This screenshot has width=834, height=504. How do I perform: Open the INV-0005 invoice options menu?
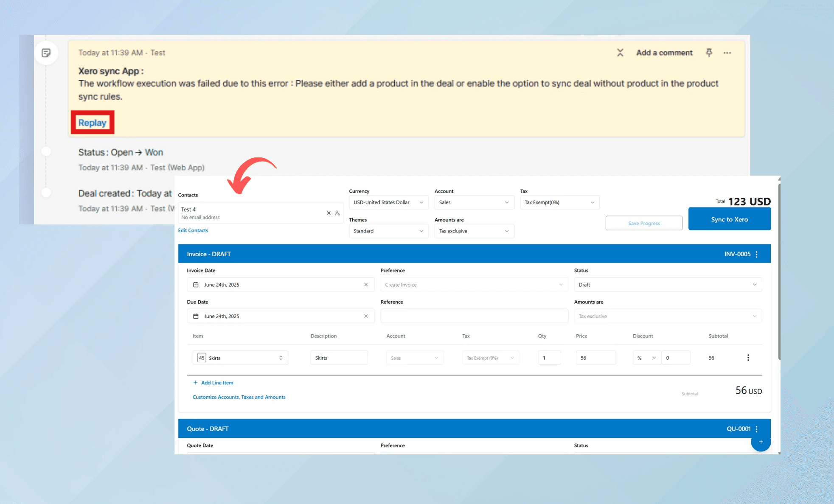[x=756, y=254]
